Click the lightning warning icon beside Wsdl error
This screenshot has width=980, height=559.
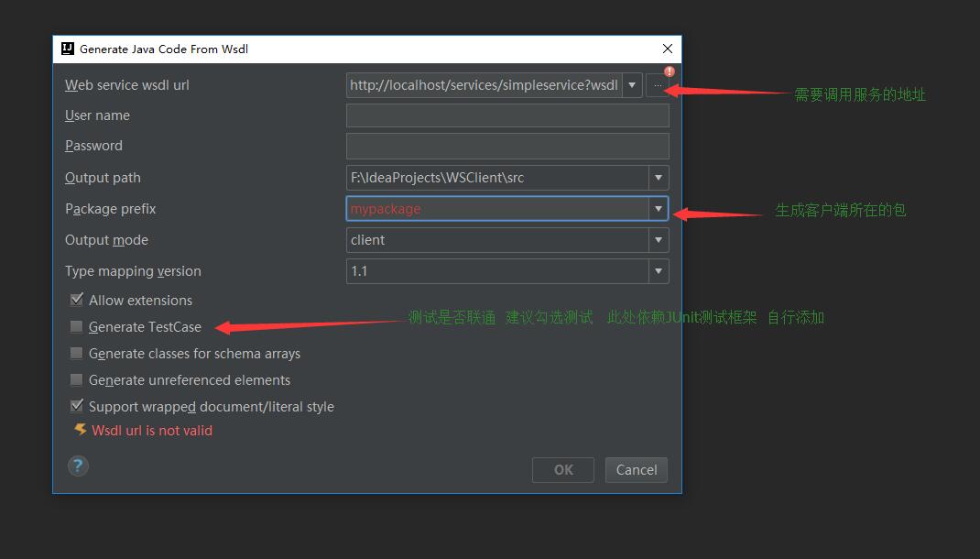80,430
